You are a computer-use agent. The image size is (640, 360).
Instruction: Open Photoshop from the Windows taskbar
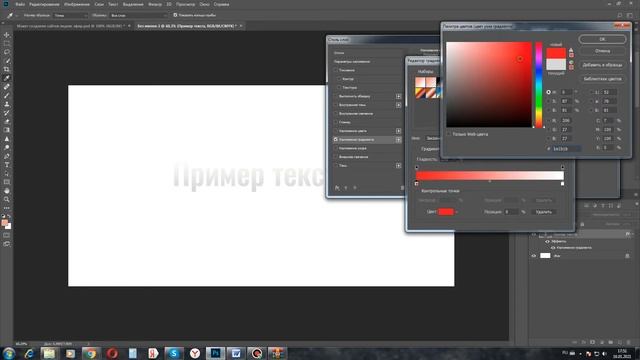tap(215, 353)
